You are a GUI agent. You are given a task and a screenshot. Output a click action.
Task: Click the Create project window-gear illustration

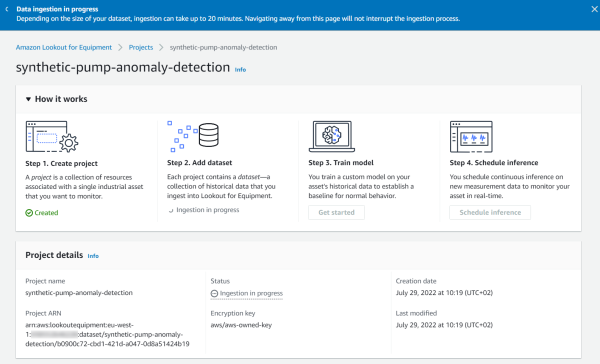point(52,136)
